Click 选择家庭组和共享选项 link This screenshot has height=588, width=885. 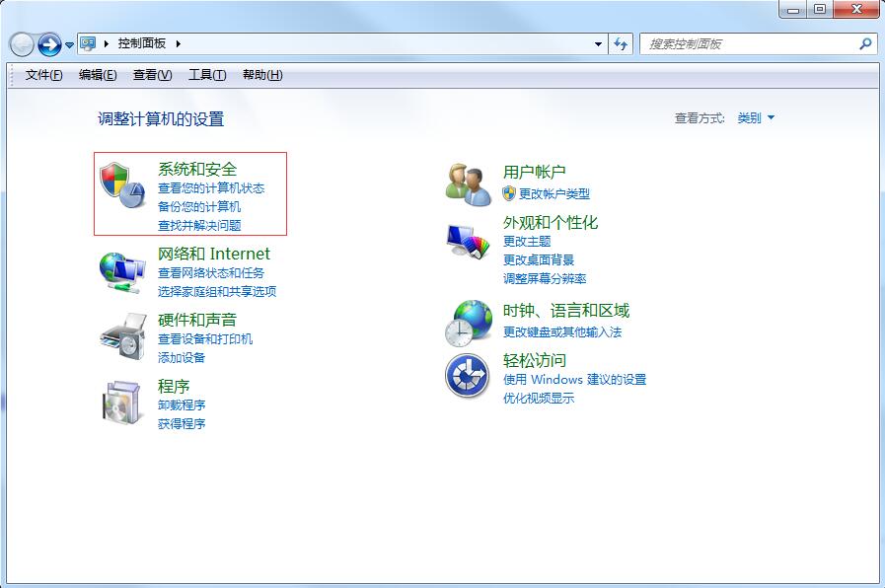tap(217, 291)
